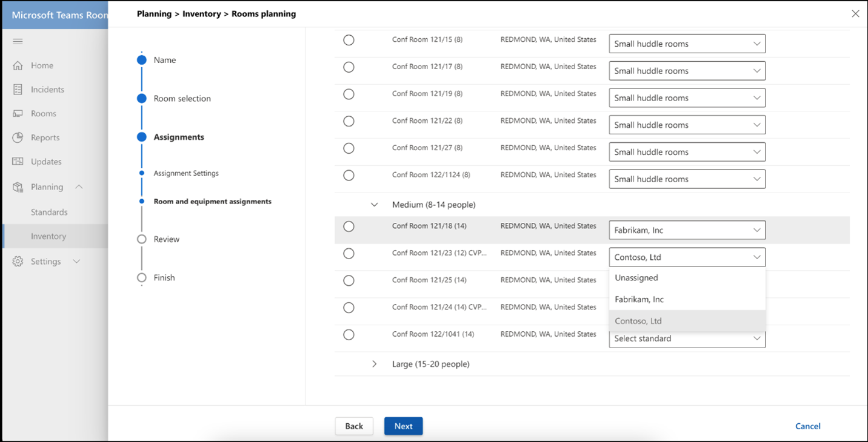Open Standards under Planning
The width and height of the screenshot is (868, 442).
pos(49,213)
